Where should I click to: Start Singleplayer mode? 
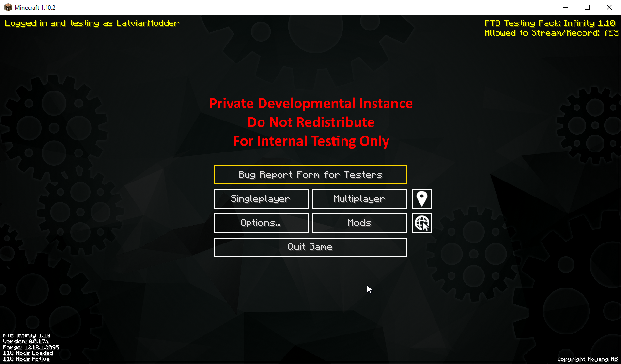tap(261, 199)
